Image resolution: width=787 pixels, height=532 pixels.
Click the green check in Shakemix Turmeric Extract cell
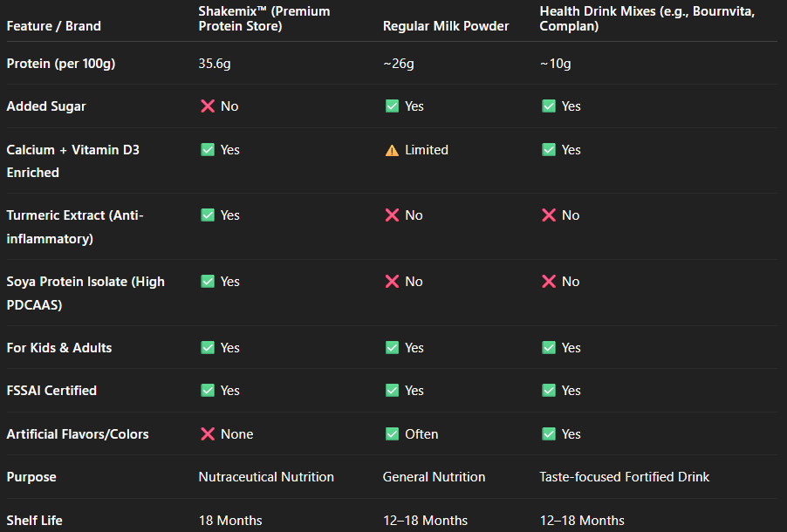pyautogui.click(x=208, y=215)
